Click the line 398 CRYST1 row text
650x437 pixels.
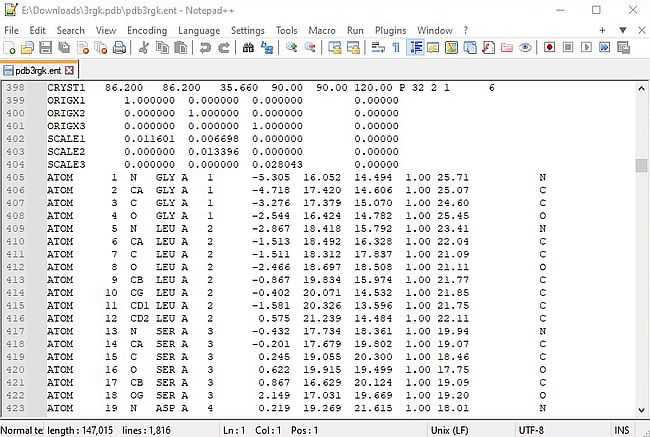point(270,88)
